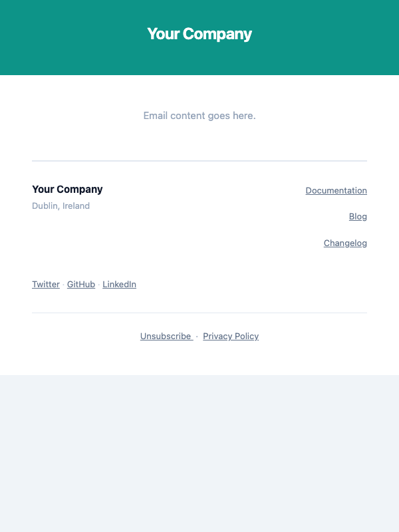Click the separator dot between Twitter and GitHub
399x532 pixels.
click(x=63, y=284)
